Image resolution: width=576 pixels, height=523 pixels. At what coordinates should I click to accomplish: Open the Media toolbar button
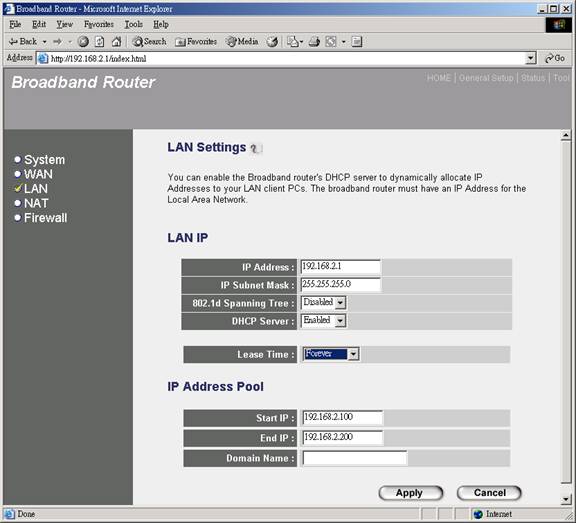(x=242, y=42)
